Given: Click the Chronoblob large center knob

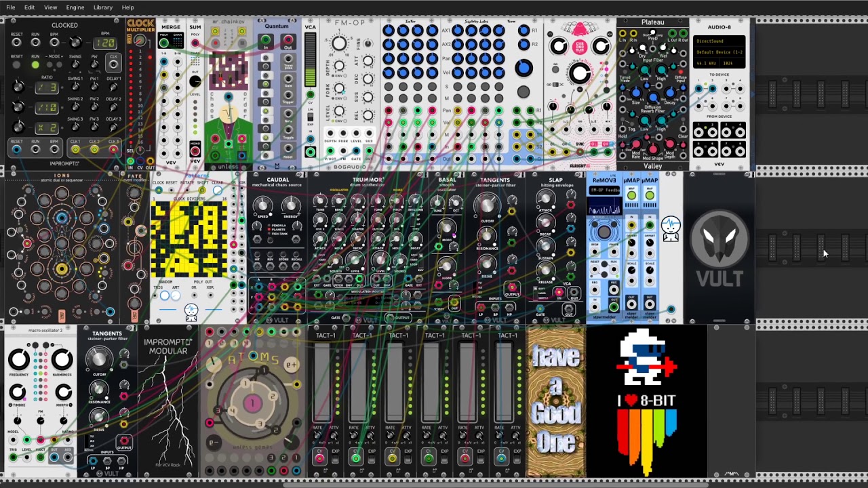Looking at the screenshot, I should click(580, 73).
